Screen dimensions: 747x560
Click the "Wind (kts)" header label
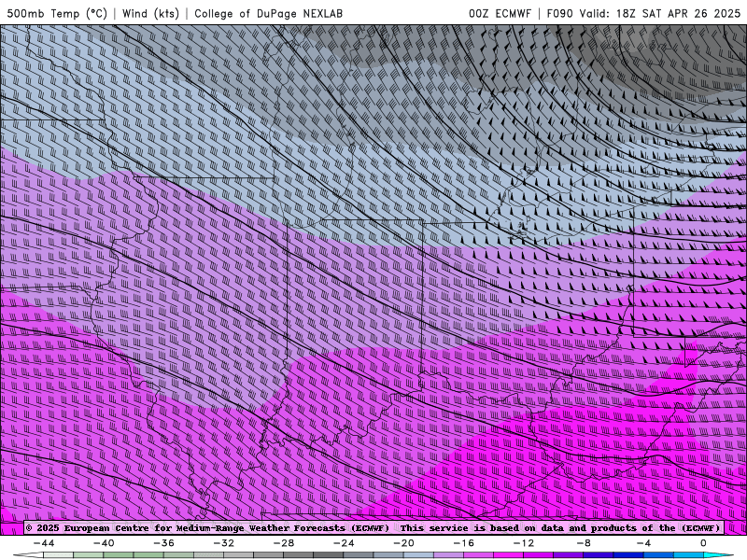150,13
